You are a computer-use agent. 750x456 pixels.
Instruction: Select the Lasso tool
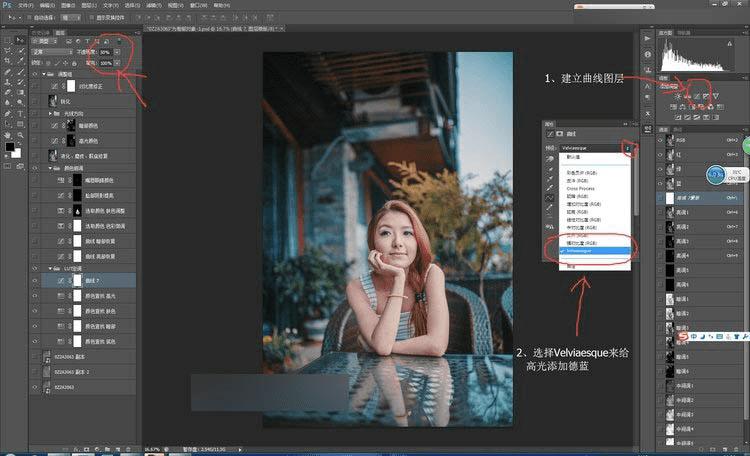pyautogui.click(x=8, y=51)
